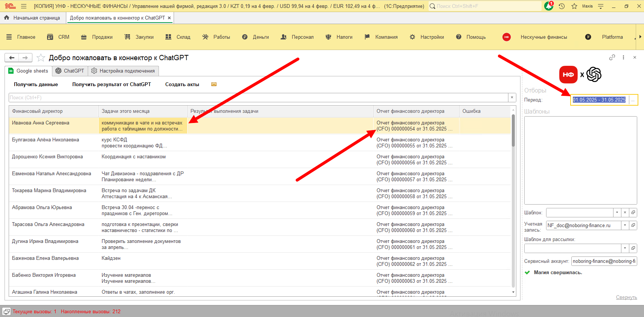This screenshot has width=644, height=317.
Task: Add page to favorites star icon
Action: (41, 58)
